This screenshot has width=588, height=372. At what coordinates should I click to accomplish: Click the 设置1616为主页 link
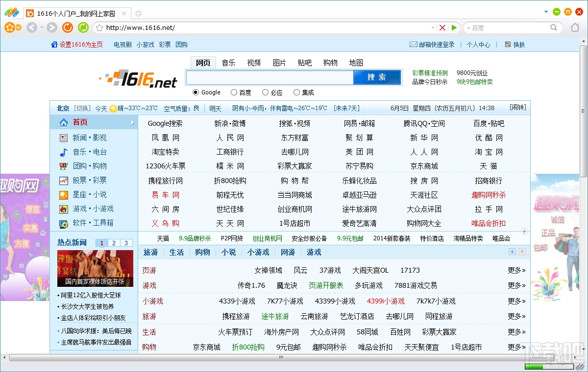click(81, 45)
